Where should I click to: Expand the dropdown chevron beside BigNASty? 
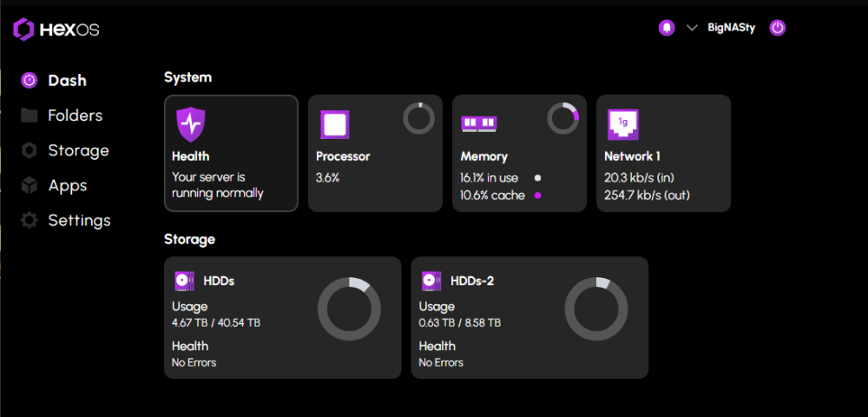pyautogui.click(x=692, y=28)
